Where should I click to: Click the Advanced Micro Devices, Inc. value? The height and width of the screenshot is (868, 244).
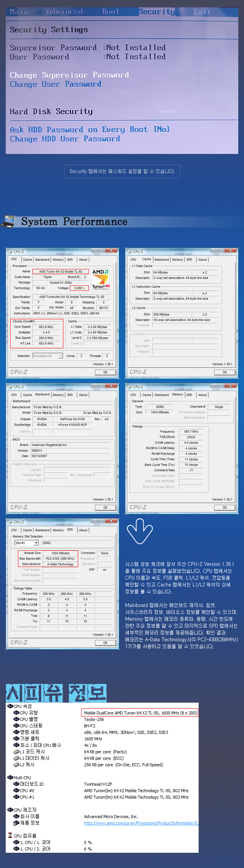pyautogui.click(x=111, y=816)
